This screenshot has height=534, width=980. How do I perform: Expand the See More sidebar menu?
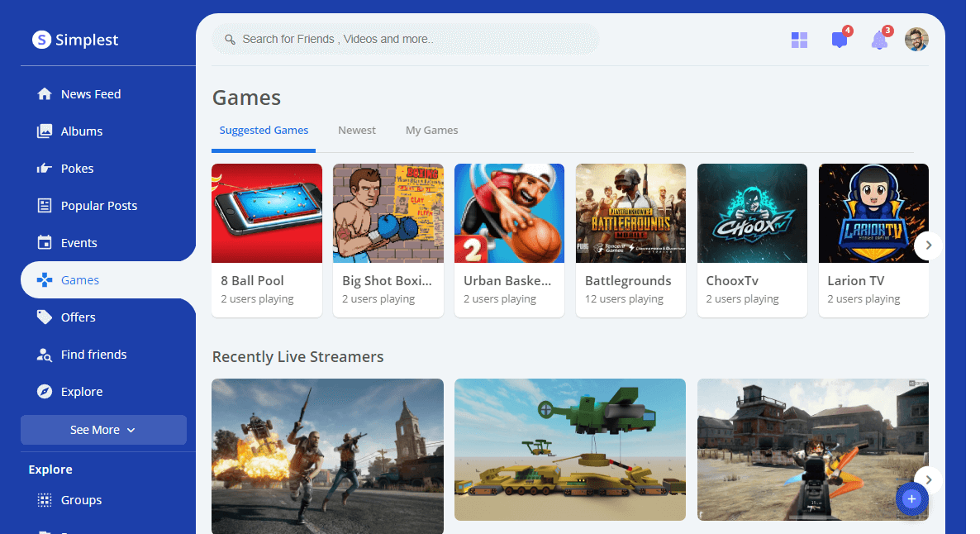pyautogui.click(x=103, y=430)
